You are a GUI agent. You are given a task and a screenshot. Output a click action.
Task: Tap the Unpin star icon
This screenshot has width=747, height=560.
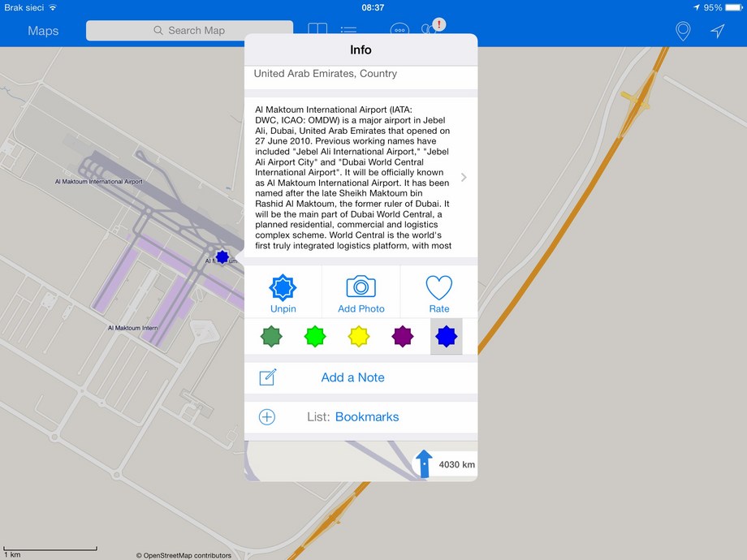point(283,287)
